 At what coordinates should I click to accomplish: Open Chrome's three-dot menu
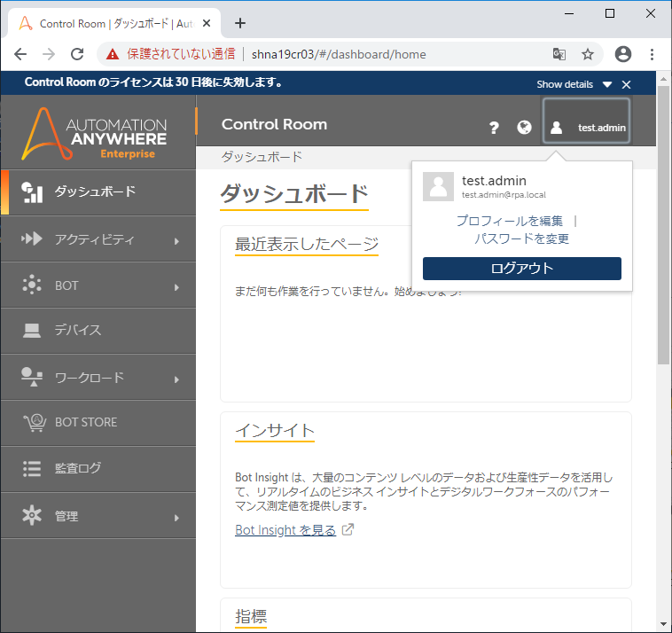coord(652,54)
